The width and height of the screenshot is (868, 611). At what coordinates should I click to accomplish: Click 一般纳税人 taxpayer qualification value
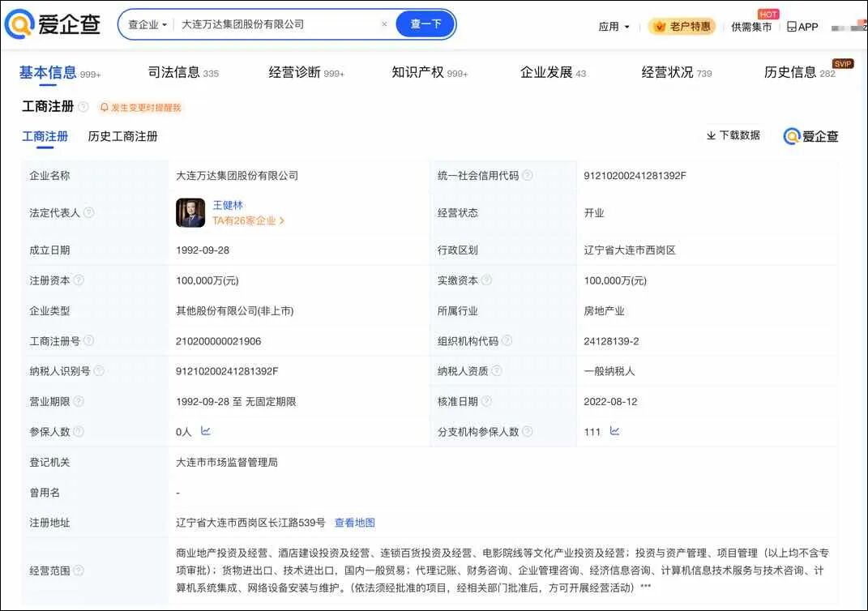tap(609, 371)
